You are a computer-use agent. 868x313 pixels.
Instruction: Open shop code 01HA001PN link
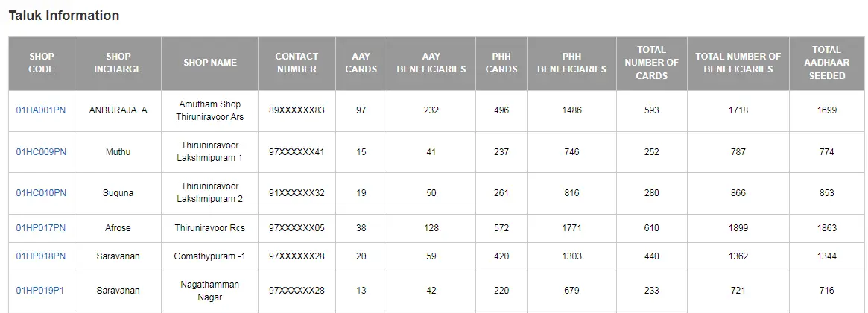[40, 110]
